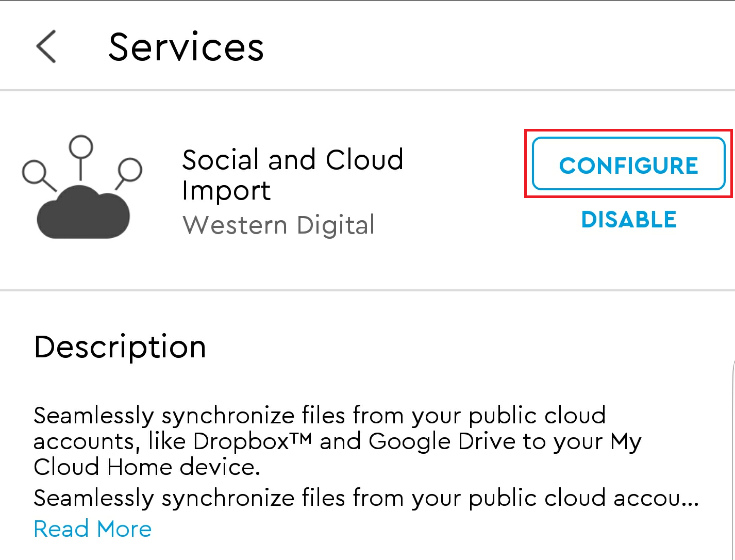Tap the top circle node above the cloud
Screen dimensions: 735x560
81,147
